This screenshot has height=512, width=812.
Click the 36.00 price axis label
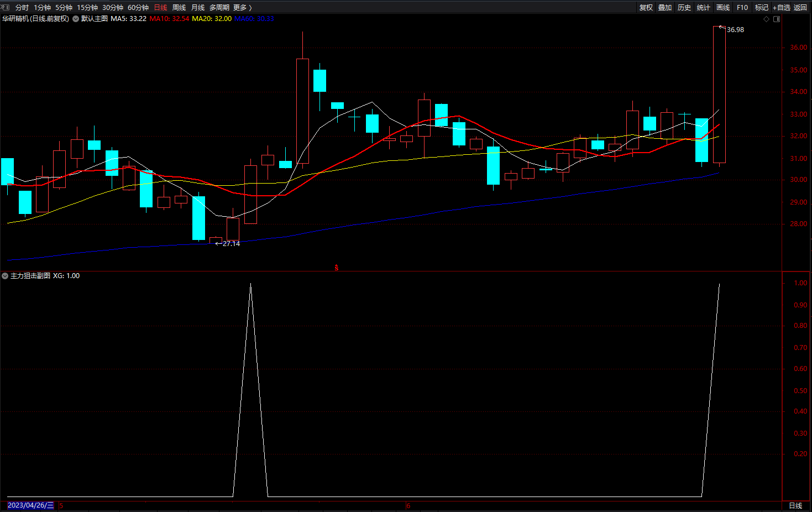(798, 48)
